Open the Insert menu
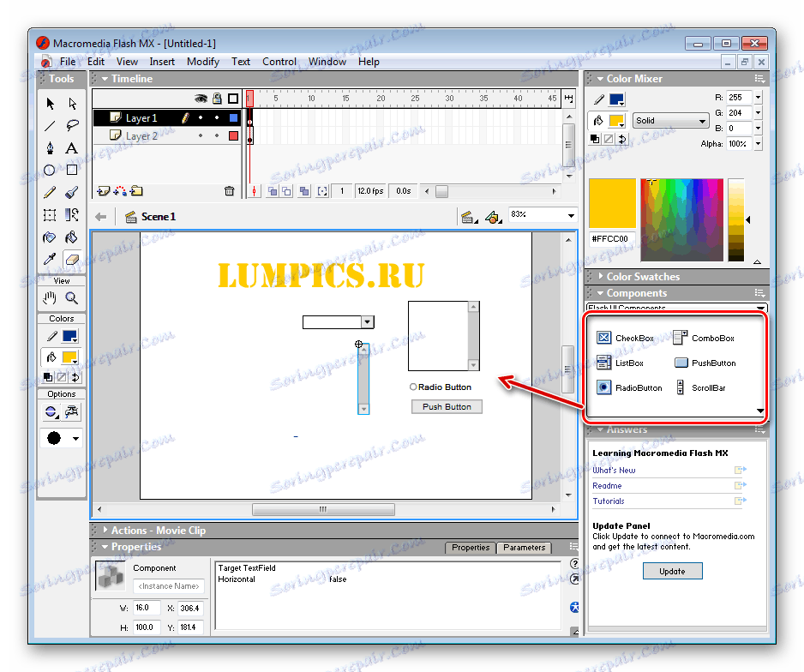This screenshot has height=672, width=804. click(162, 62)
